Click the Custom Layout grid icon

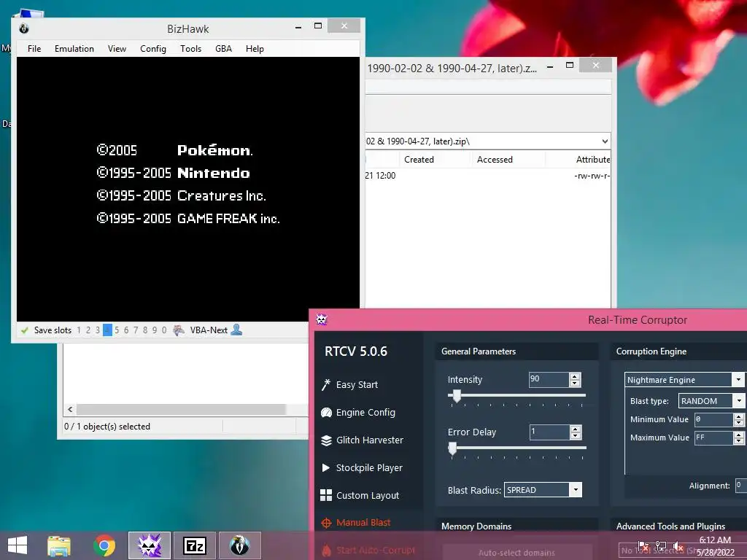(x=326, y=495)
